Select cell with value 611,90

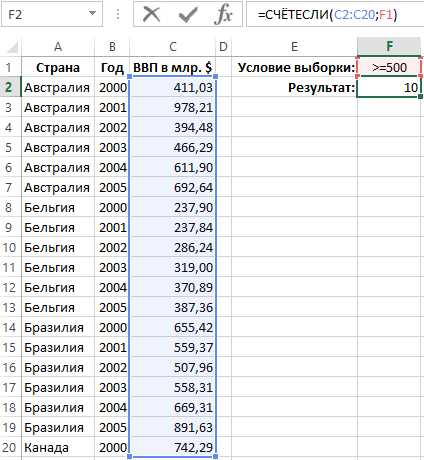click(x=173, y=167)
